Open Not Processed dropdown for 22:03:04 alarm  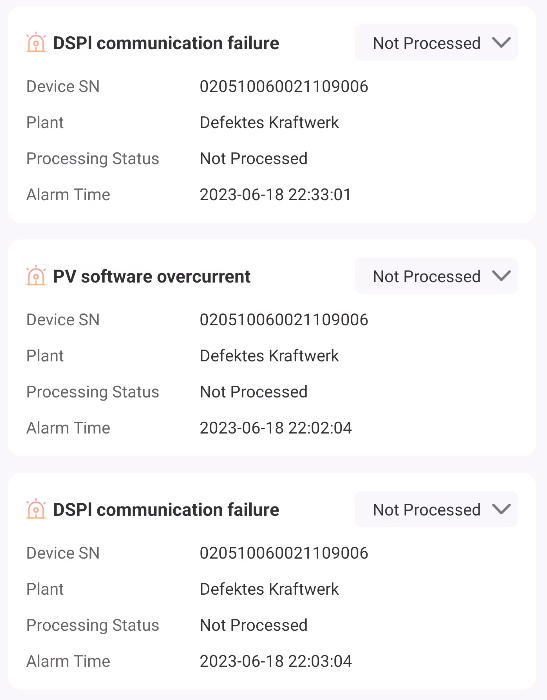point(436,509)
